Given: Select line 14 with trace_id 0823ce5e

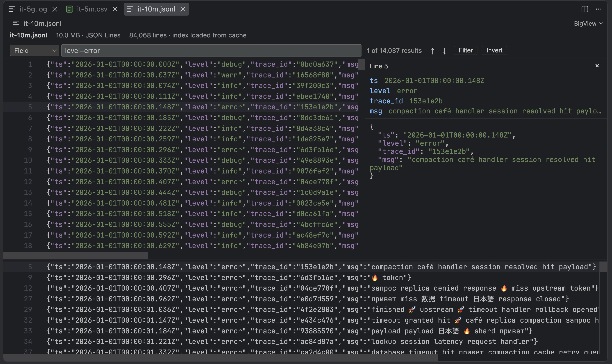Looking at the screenshot, I should (x=181, y=203).
